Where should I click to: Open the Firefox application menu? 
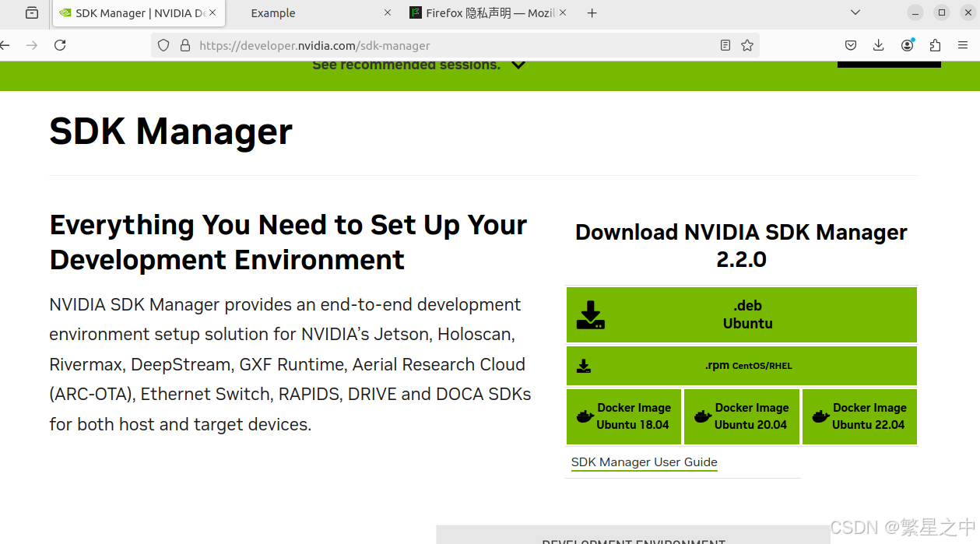click(x=963, y=45)
